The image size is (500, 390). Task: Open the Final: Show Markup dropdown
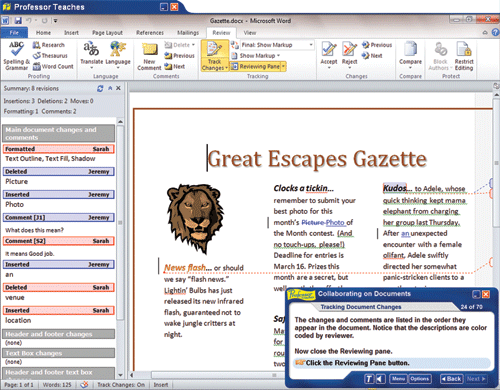coord(277,45)
